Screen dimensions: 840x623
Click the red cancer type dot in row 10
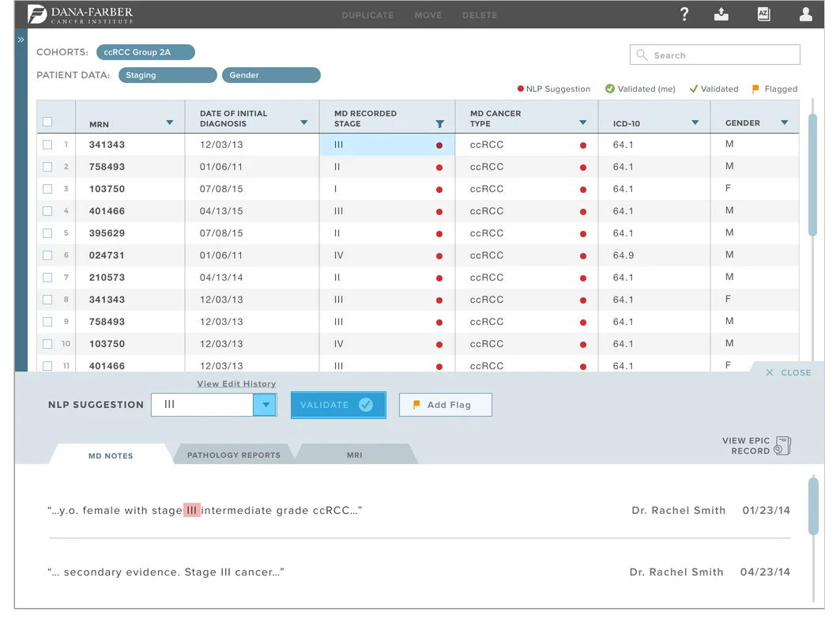coord(583,345)
